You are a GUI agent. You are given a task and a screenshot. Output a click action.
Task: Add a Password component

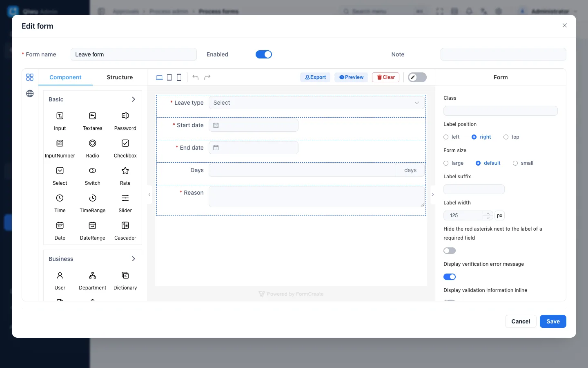tap(125, 121)
